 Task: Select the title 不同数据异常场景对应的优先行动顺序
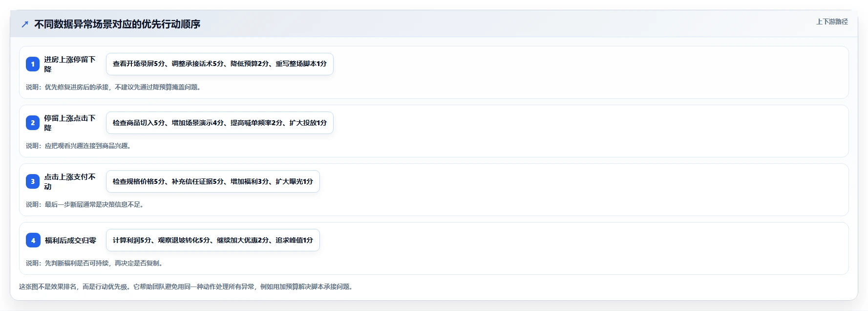pyautogui.click(x=117, y=24)
